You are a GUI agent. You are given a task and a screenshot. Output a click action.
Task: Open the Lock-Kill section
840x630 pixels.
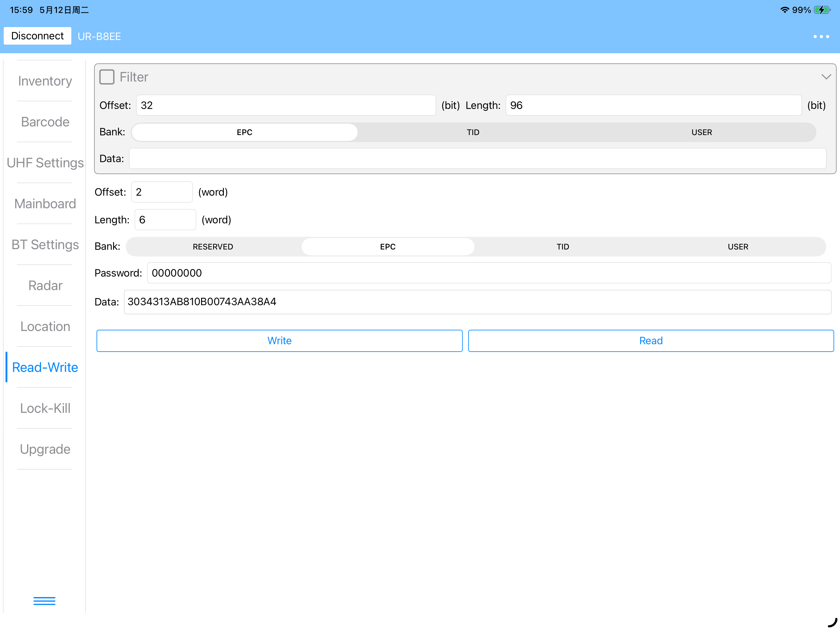pyautogui.click(x=45, y=409)
